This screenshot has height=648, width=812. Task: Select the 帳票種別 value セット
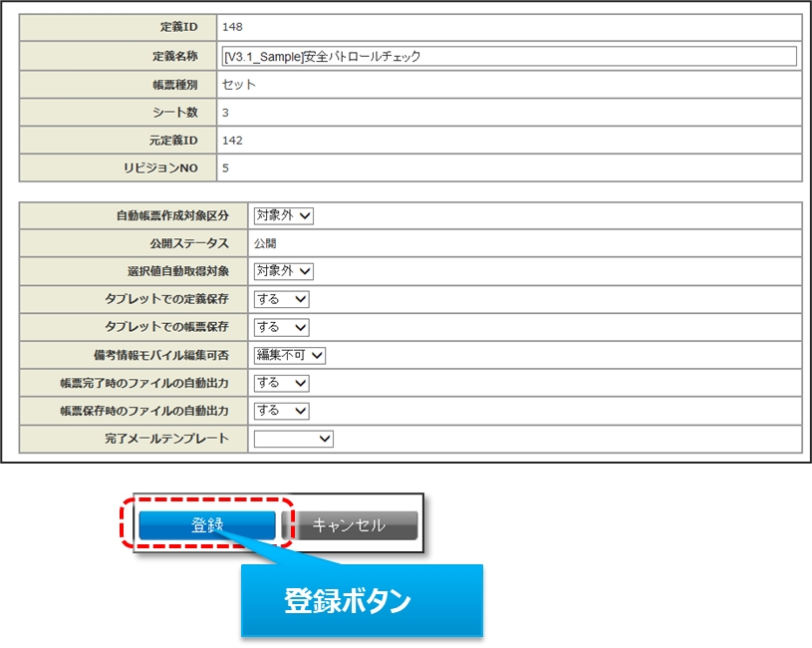click(239, 85)
